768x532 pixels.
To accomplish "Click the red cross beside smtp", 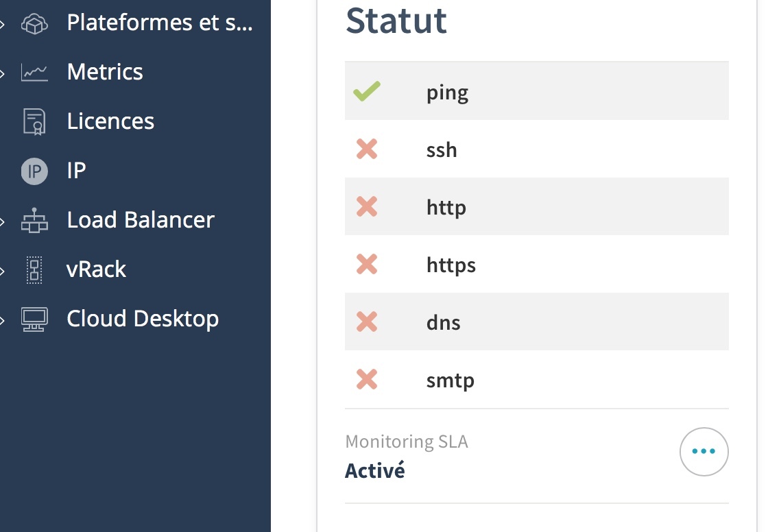I will click(367, 379).
